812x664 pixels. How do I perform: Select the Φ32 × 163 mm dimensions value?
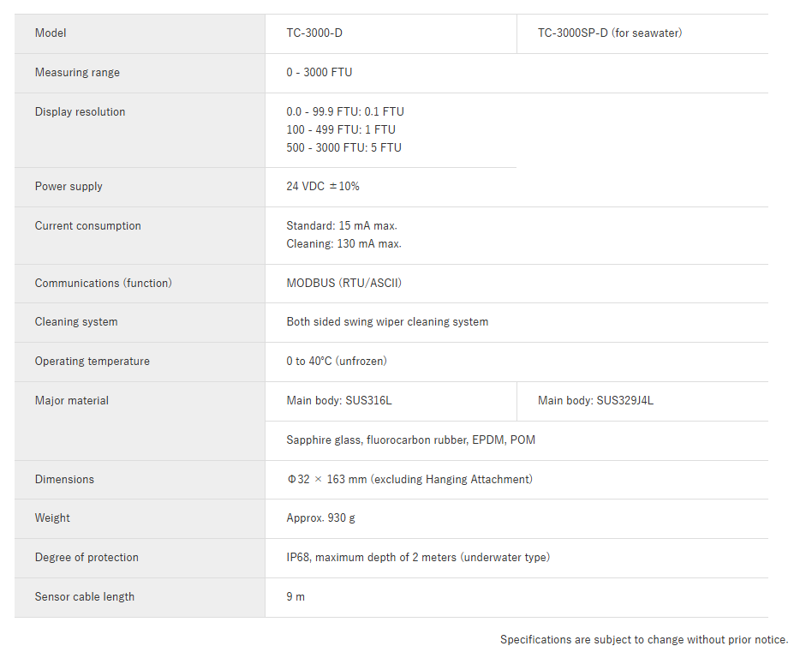(x=409, y=480)
